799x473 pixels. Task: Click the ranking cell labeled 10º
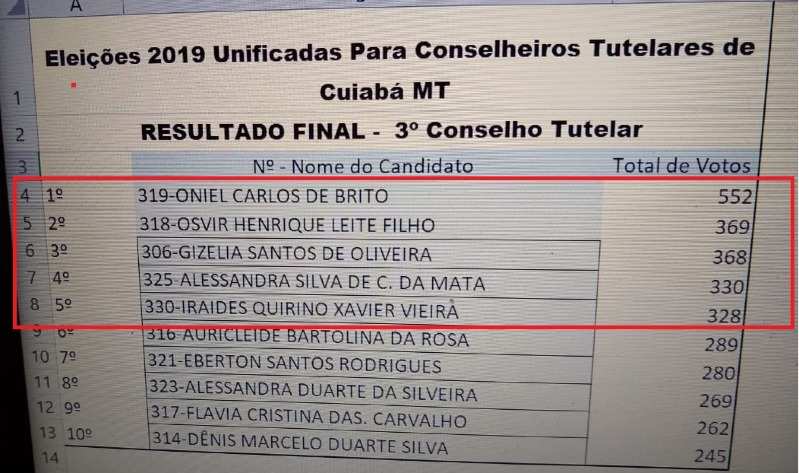pos(80,434)
